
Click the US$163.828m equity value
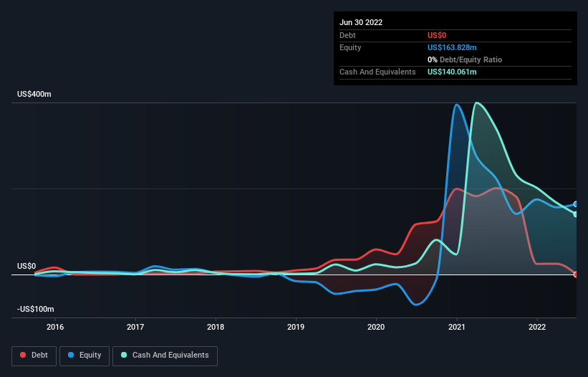click(x=452, y=47)
